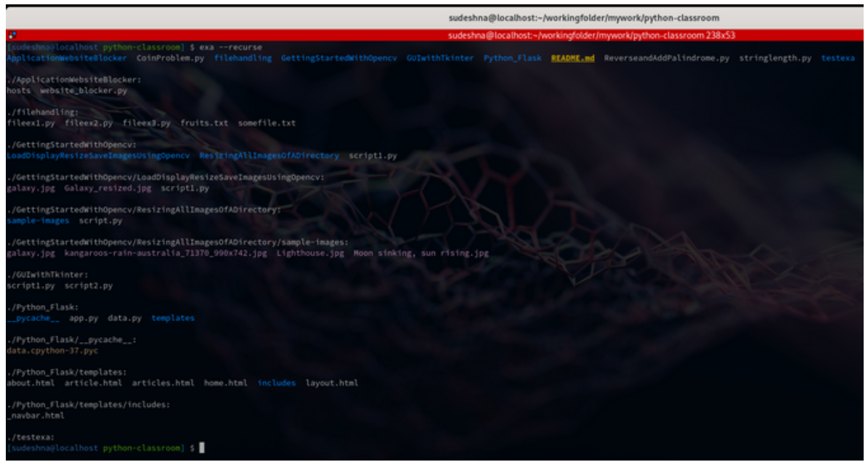Select blue '__pycache__' directory name

tap(33, 319)
